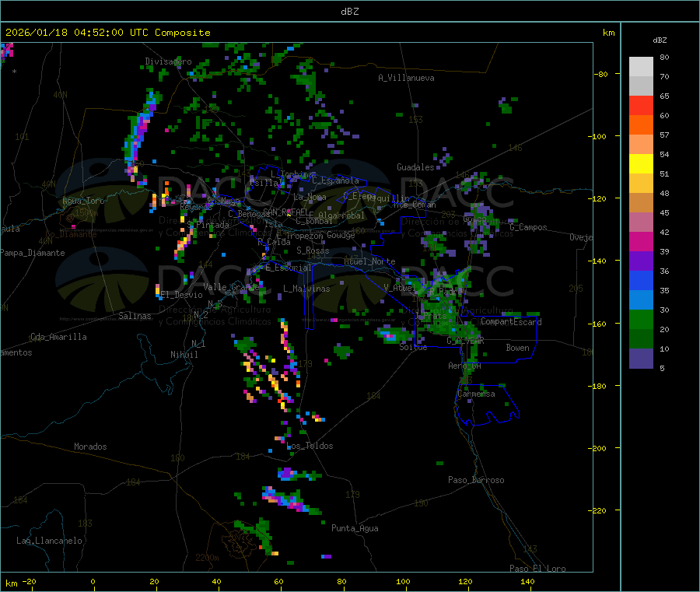
Task: Click the 'dBZ' heading above the color legend
Action: click(660, 40)
